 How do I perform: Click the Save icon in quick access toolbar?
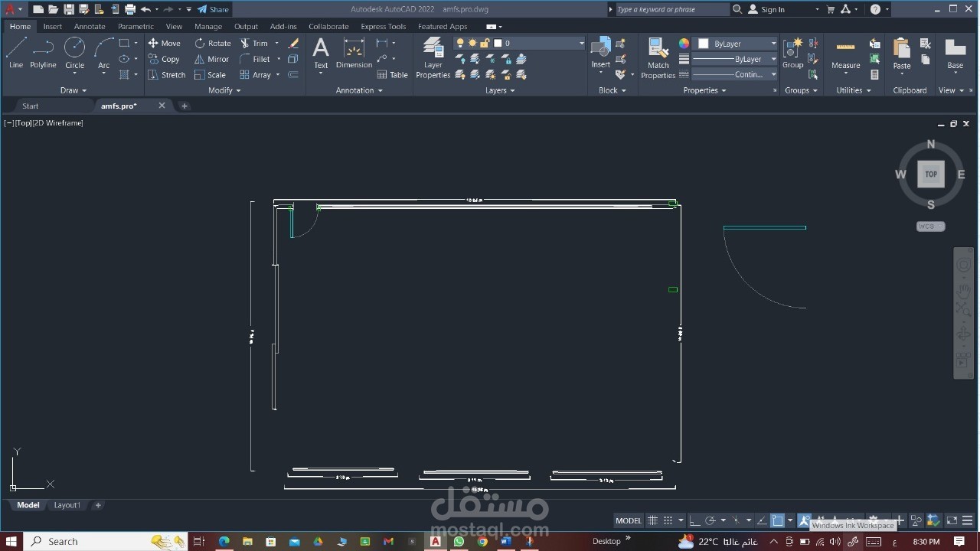pyautogui.click(x=69, y=9)
